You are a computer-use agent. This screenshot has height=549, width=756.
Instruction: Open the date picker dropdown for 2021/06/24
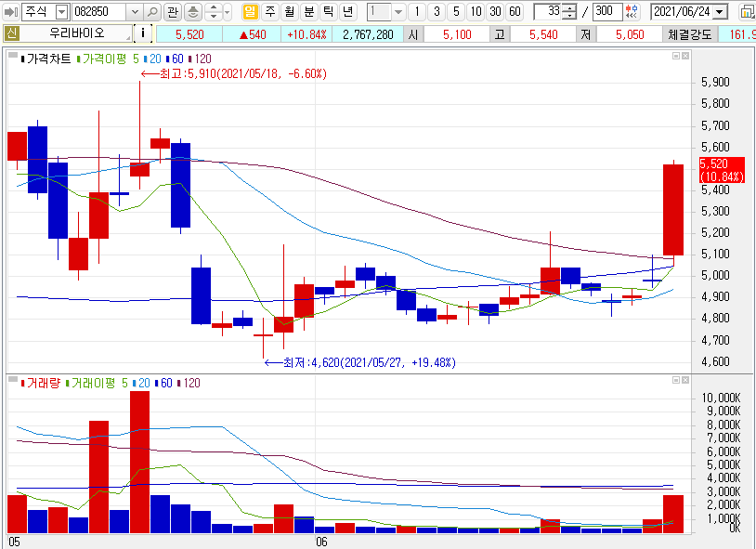(x=720, y=11)
